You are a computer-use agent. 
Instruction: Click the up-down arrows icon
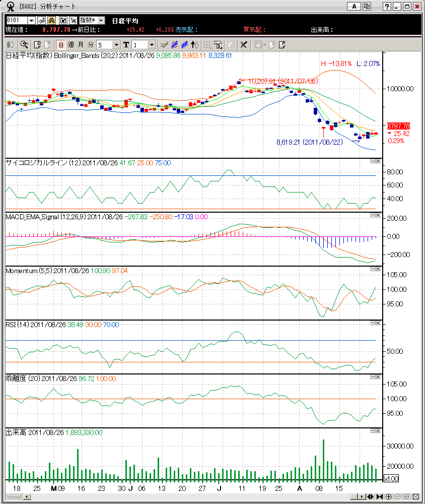pos(196,45)
